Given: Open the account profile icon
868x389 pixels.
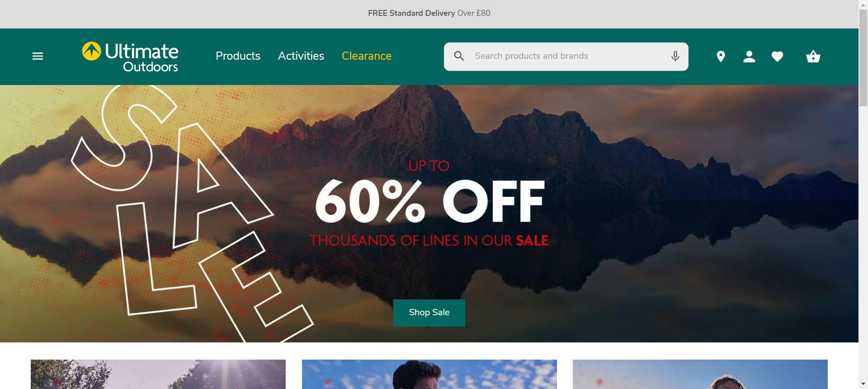Looking at the screenshot, I should pyautogui.click(x=749, y=57).
